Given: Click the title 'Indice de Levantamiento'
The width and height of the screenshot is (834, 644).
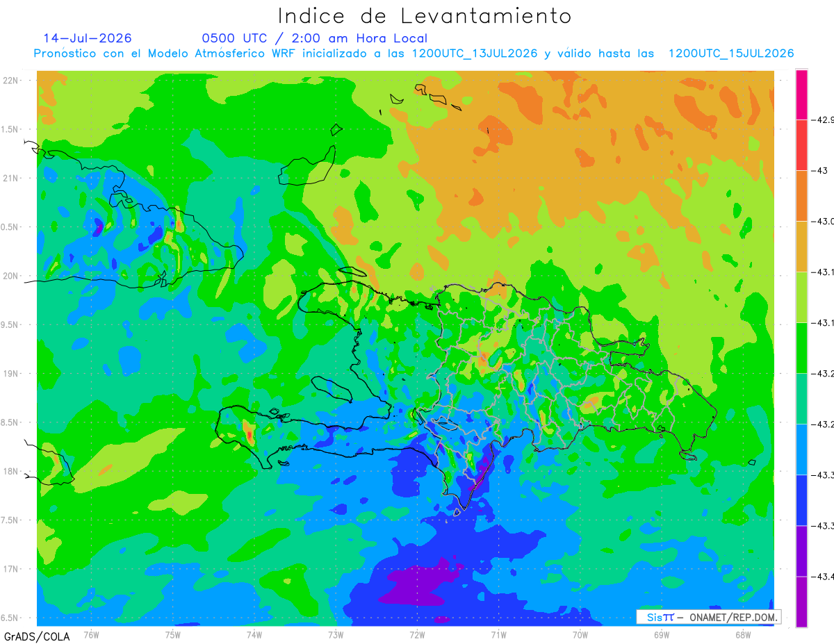Looking at the screenshot, I should click(425, 16).
